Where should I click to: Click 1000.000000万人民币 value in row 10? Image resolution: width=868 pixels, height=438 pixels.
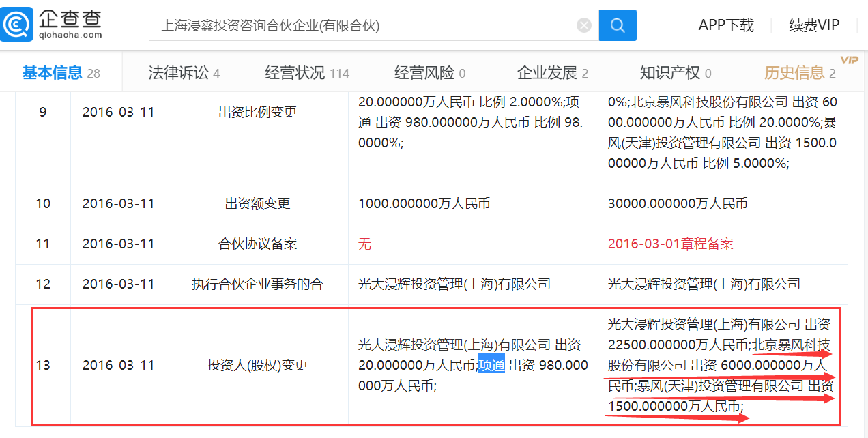pyautogui.click(x=424, y=203)
